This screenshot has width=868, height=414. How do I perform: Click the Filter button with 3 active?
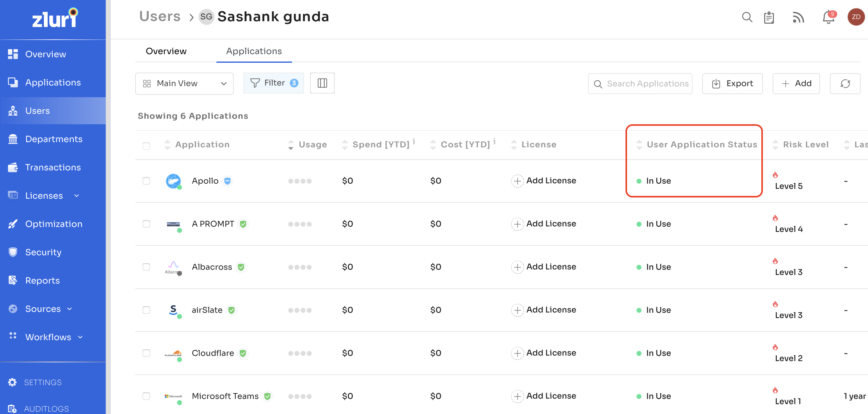tap(274, 83)
